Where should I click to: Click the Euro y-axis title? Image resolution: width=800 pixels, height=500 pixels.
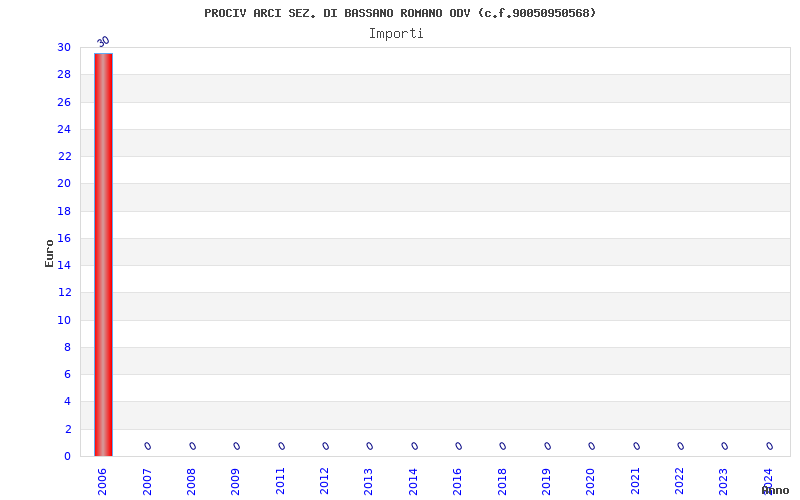[49, 254]
